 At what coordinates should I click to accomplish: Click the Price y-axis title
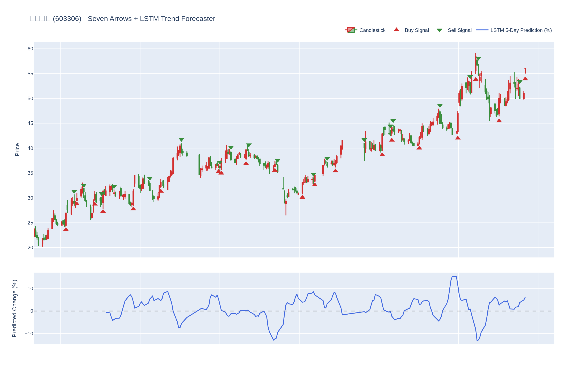point(17,150)
